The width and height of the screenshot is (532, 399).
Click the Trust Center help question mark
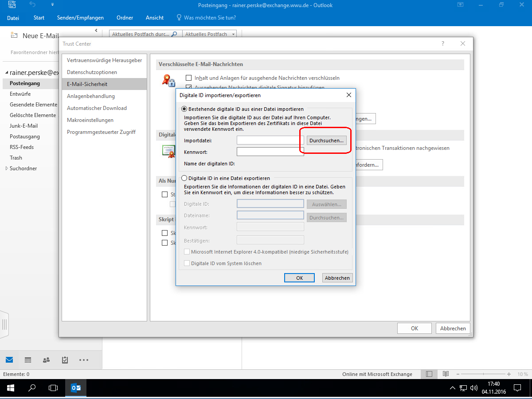pyautogui.click(x=442, y=43)
